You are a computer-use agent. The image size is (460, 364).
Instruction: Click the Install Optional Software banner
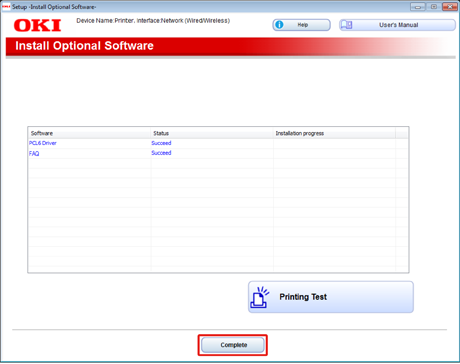click(230, 46)
